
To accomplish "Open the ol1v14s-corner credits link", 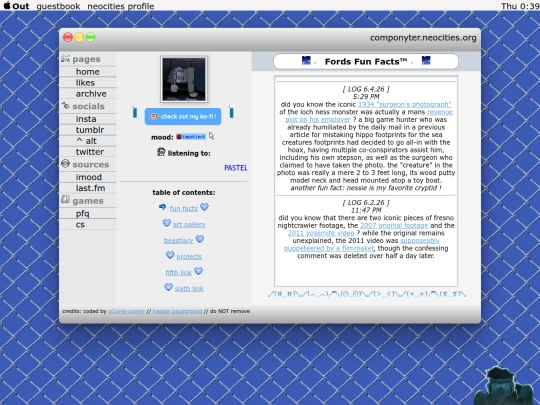I will click(126, 311).
